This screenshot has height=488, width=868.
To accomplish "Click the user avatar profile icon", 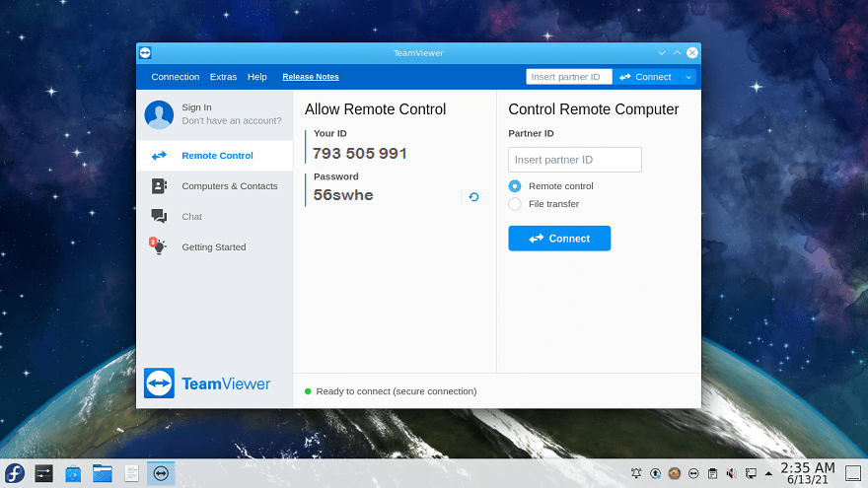I will [x=159, y=114].
